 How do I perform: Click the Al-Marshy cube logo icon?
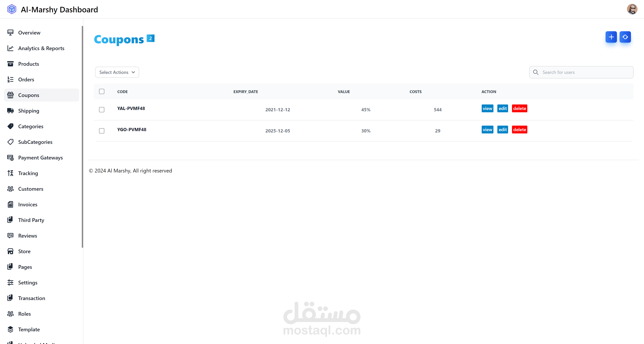pyautogui.click(x=12, y=9)
